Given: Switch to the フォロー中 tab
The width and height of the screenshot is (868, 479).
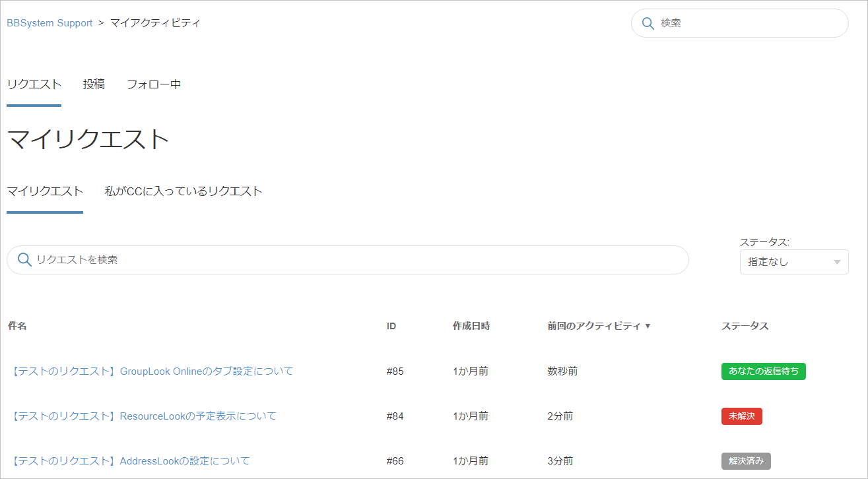Looking at the screenshot, I should point(154,84).
